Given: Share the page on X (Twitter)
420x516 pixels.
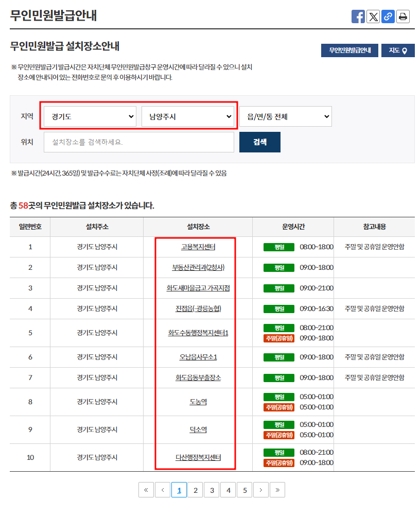Looking at the screenshot, I should (x=373, y=16).
